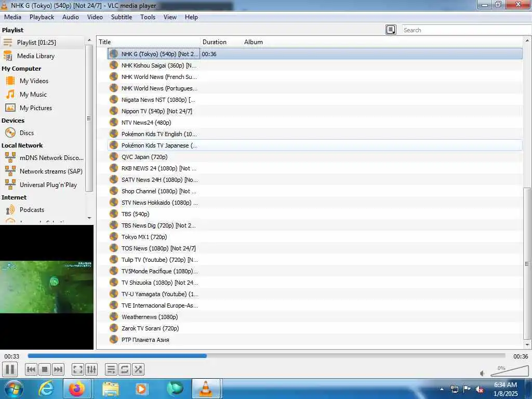Select Playlist [01:25] in sidebar

point(43,43)
